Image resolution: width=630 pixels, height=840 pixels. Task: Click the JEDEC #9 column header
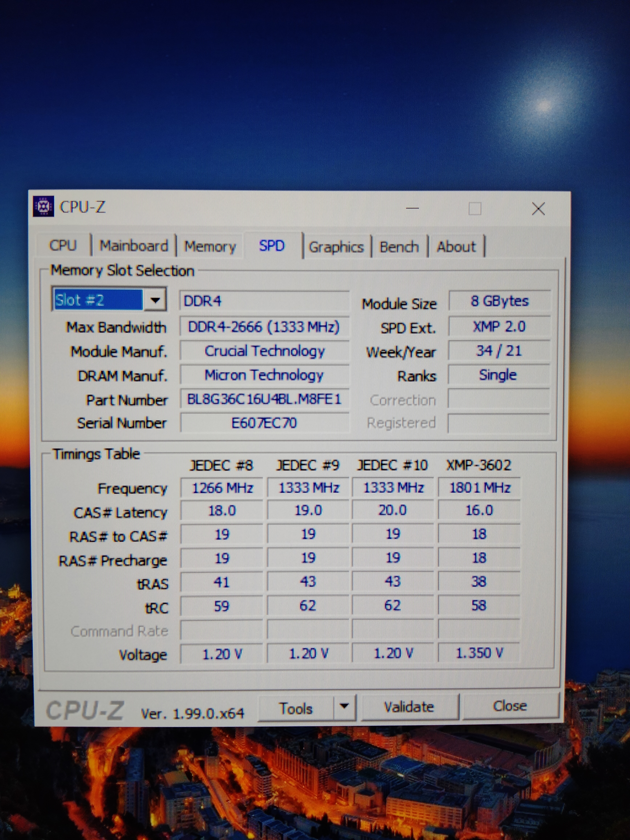308,465
